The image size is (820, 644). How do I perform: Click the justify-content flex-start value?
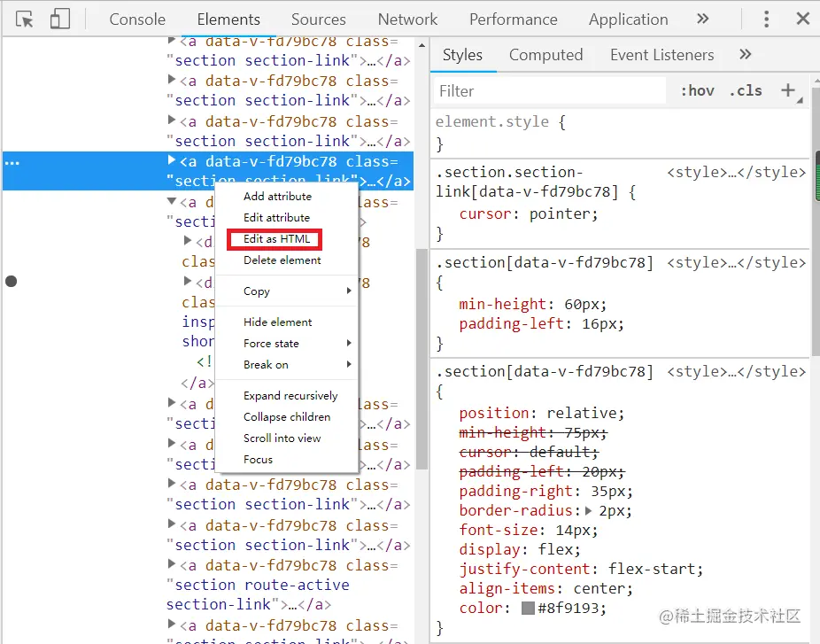pos(652,569)
